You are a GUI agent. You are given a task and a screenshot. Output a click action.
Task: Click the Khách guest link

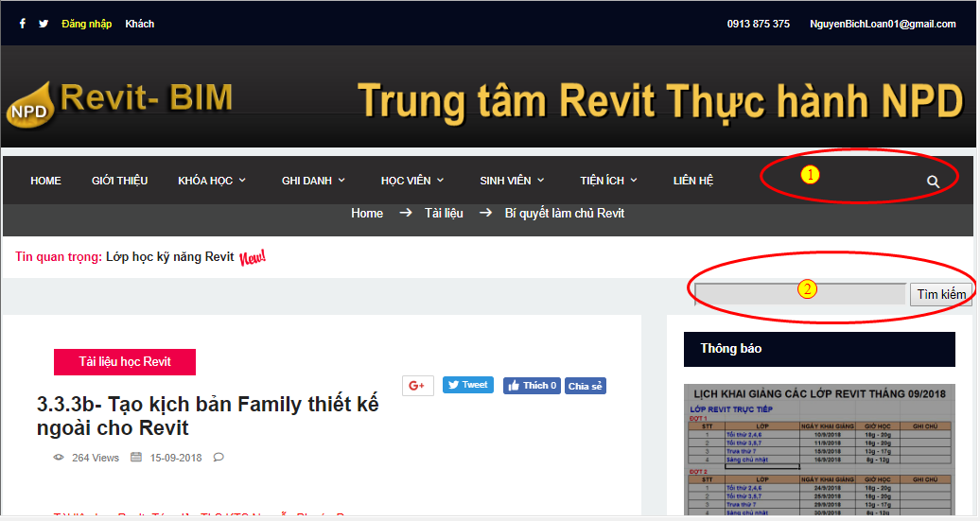pos(139,24)
